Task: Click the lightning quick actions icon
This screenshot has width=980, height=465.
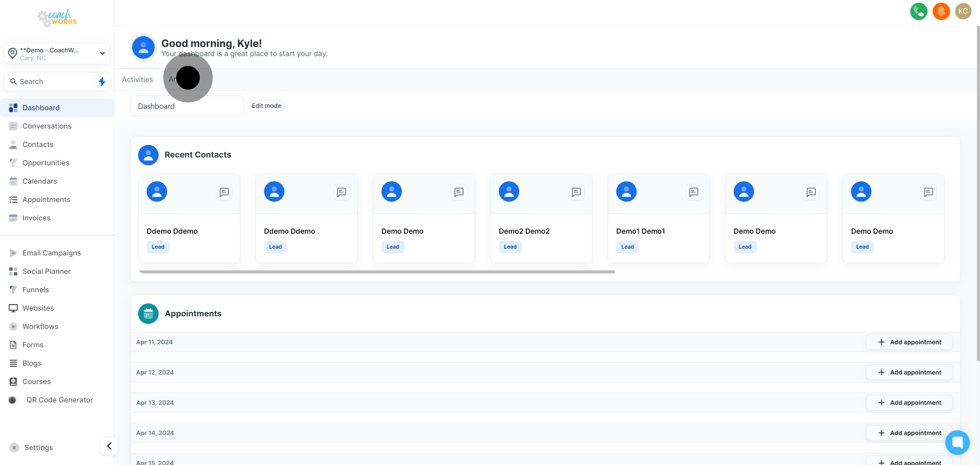Action: pyautogui.click(x=101, y=81)
